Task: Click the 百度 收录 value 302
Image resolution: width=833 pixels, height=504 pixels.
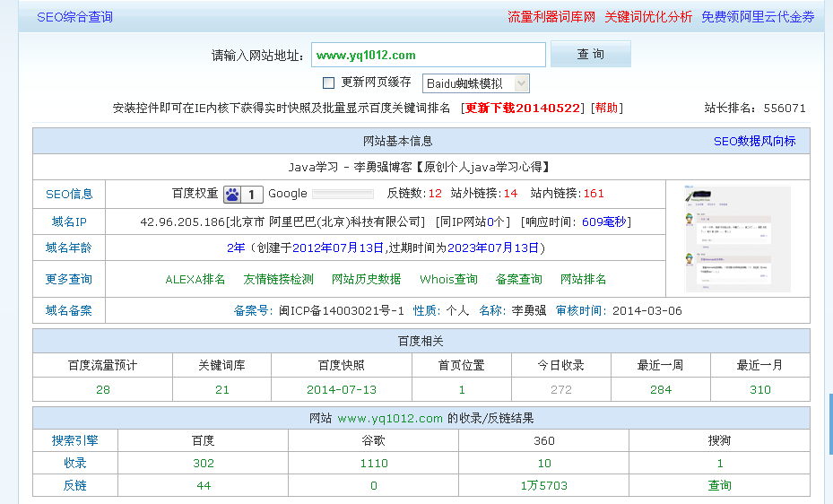Action: 204,463
